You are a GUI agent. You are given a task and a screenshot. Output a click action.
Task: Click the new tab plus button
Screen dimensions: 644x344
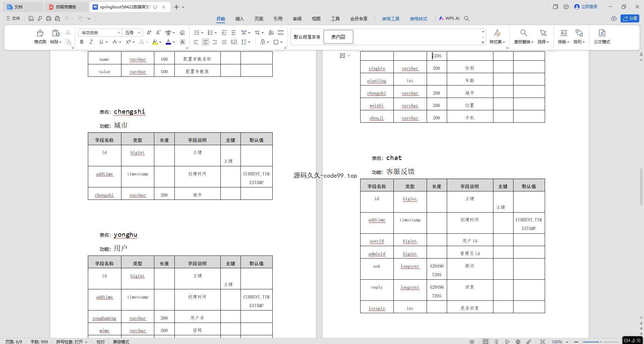point(176,7)
